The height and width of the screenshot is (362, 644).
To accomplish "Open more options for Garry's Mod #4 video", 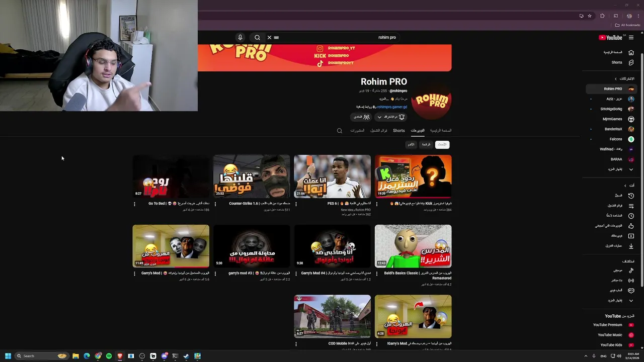I will pyautogui.click(x=296, y=274).
